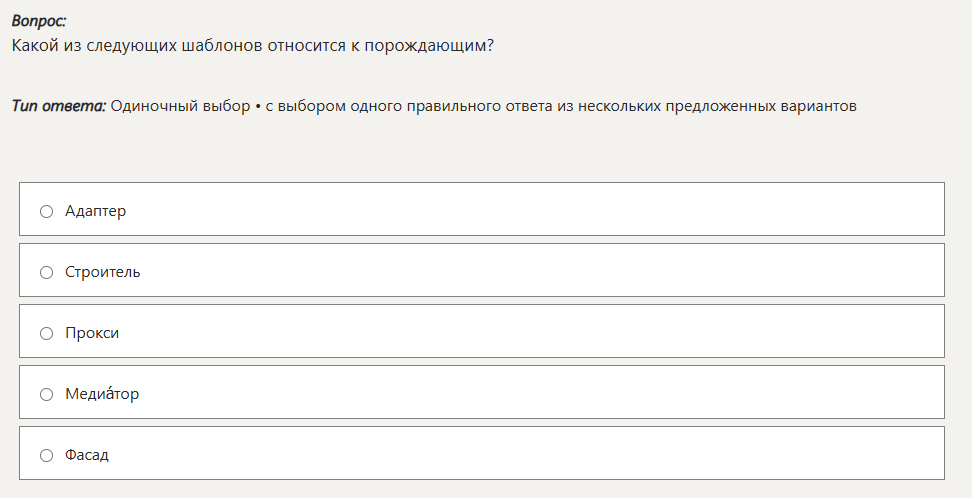
Task: Check the Фасад radio button
Action: pyautogui.click(x=46, y=455)
